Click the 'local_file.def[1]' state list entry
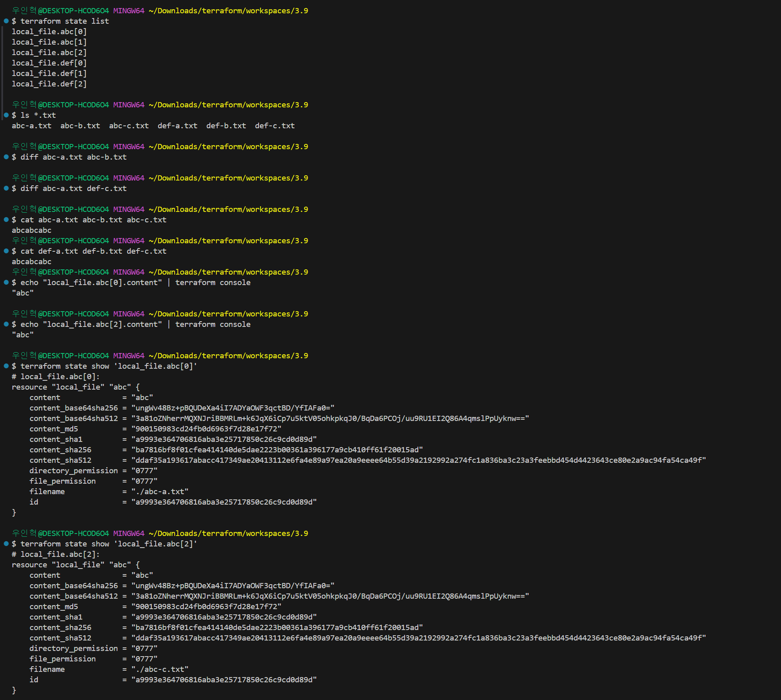This screenshot has height=700, width=781. pos(49,73)
